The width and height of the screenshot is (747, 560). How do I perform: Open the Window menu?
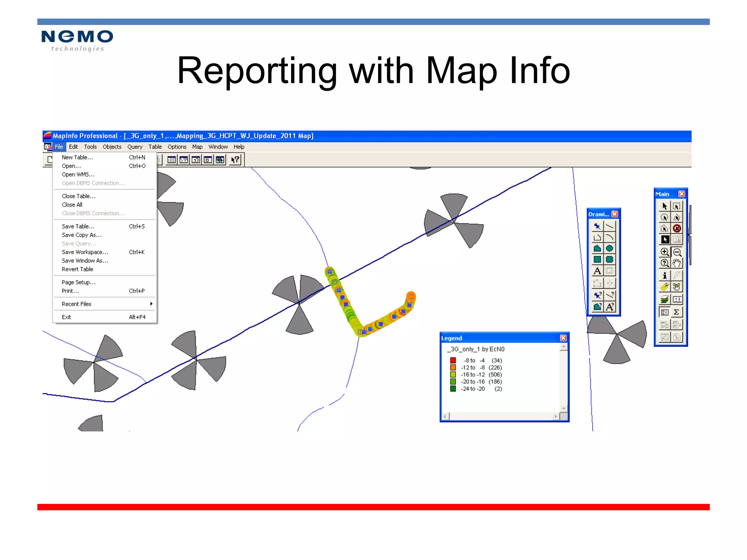[218, 147]
